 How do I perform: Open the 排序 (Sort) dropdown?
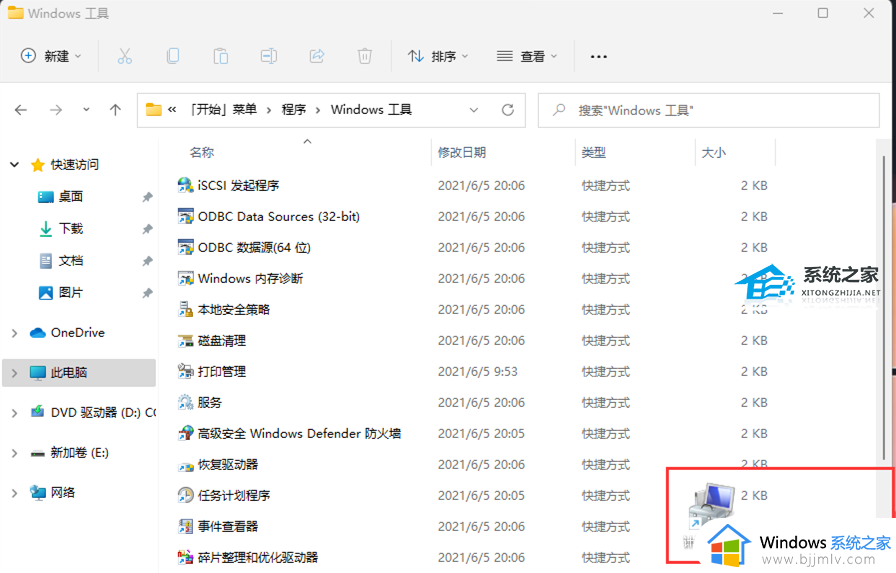click(438, 56)
